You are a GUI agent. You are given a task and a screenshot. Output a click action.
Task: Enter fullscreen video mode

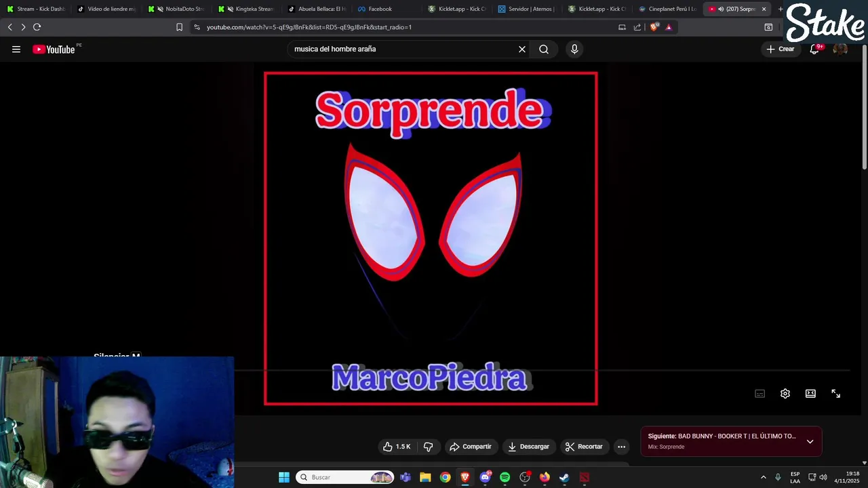point(836,394)
